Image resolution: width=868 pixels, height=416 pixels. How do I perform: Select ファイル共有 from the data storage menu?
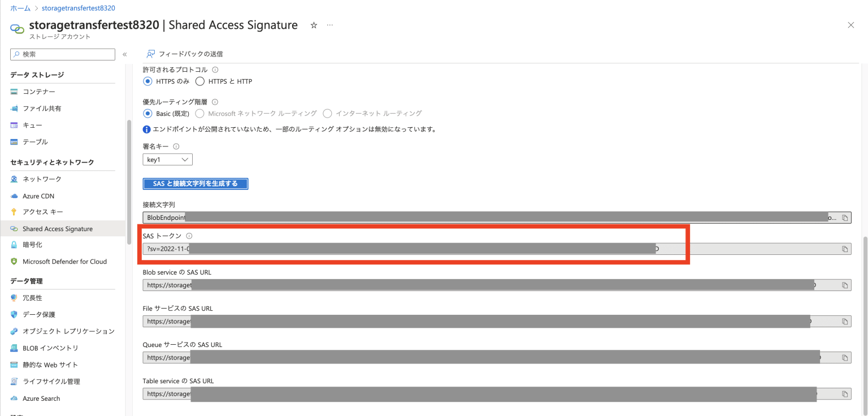coord(38,108)
